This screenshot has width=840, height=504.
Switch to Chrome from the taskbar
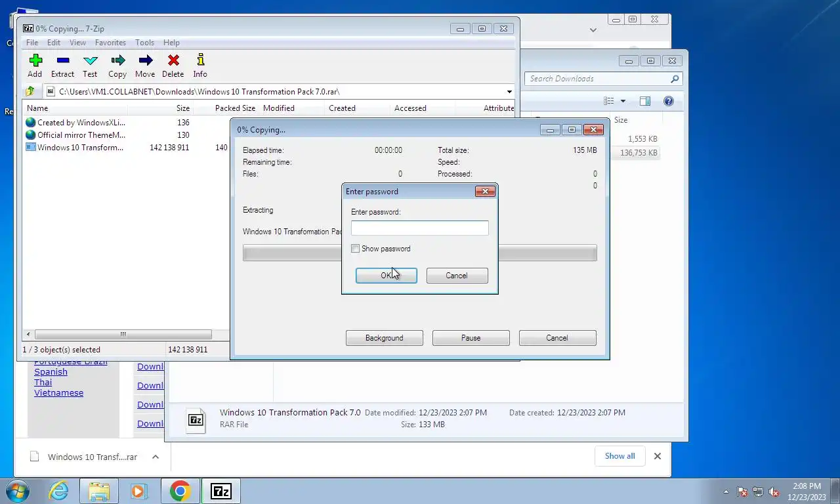click(180, 491)
